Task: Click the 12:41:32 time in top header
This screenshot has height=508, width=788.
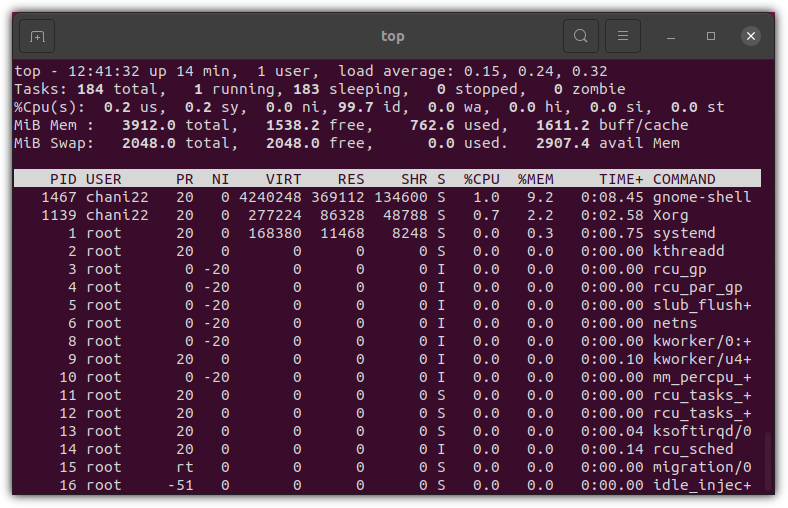Action: [104, 71]
